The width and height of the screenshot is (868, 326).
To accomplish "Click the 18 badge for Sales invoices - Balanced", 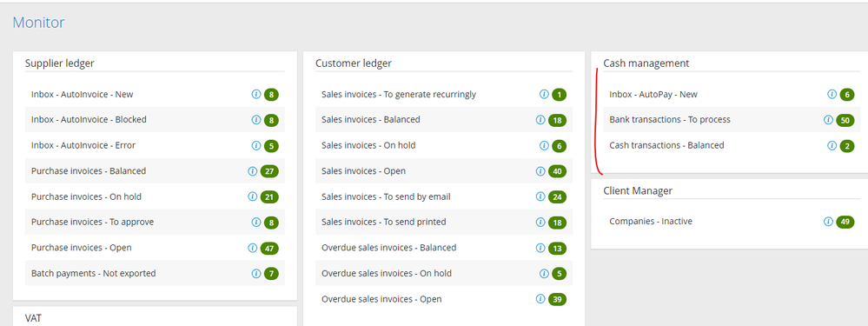I will pos(558,120).
